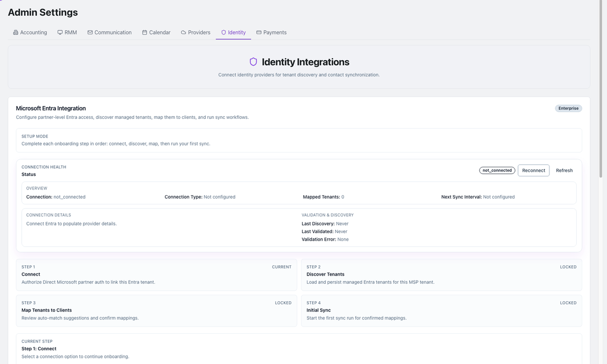
Task: Select Step 3 Map Tenants to Clients card
Action: (x=157, y=310)
